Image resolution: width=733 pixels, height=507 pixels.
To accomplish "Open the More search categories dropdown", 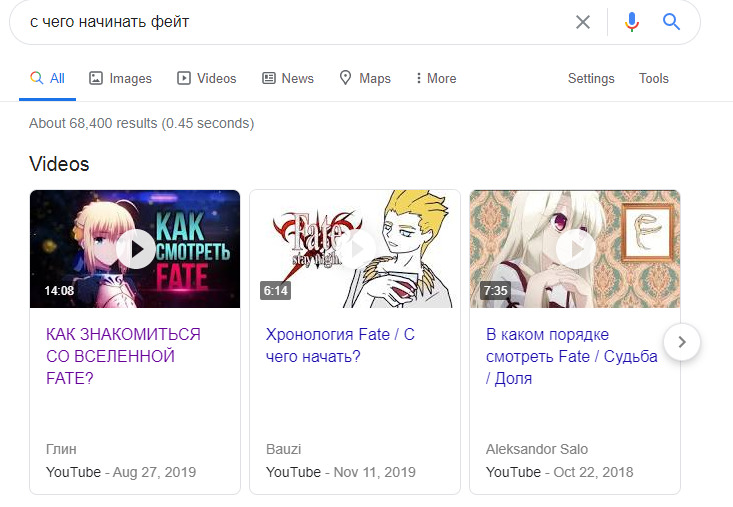I will (435, 78).
